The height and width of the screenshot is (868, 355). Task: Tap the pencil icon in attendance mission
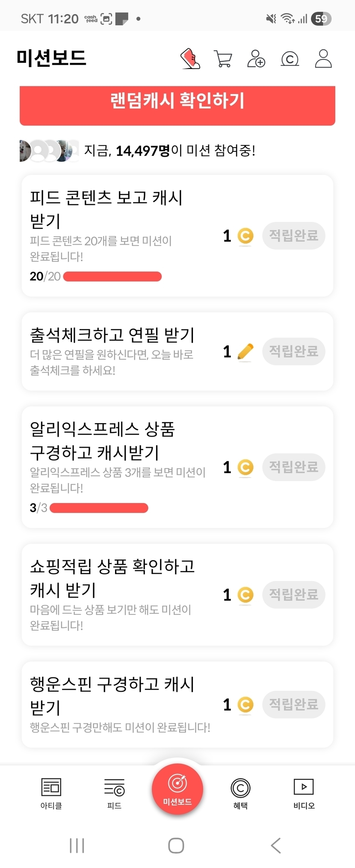245,352
